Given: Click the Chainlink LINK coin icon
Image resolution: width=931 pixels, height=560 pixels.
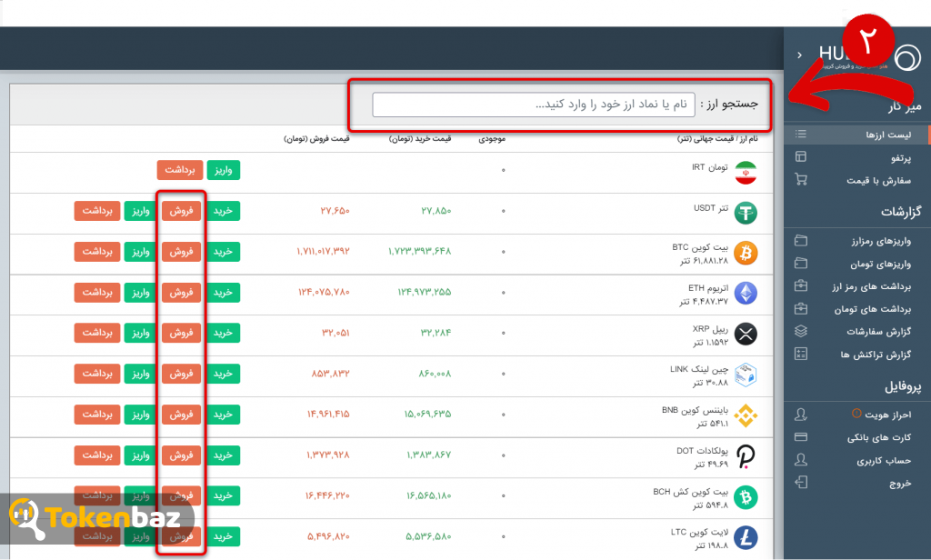Looking at the screenshot, I should [x=746, y=375].
